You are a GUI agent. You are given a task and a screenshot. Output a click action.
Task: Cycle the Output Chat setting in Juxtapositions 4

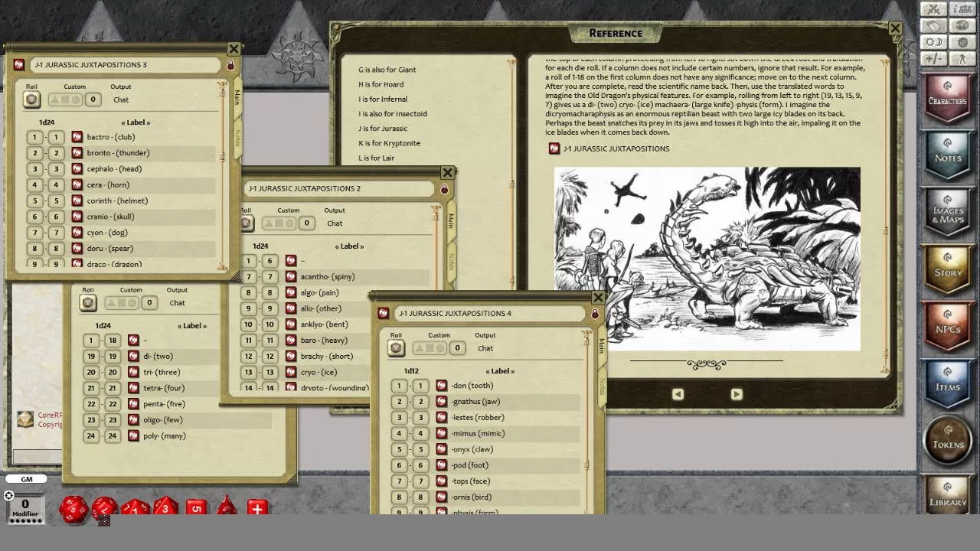tap(485, 348)
